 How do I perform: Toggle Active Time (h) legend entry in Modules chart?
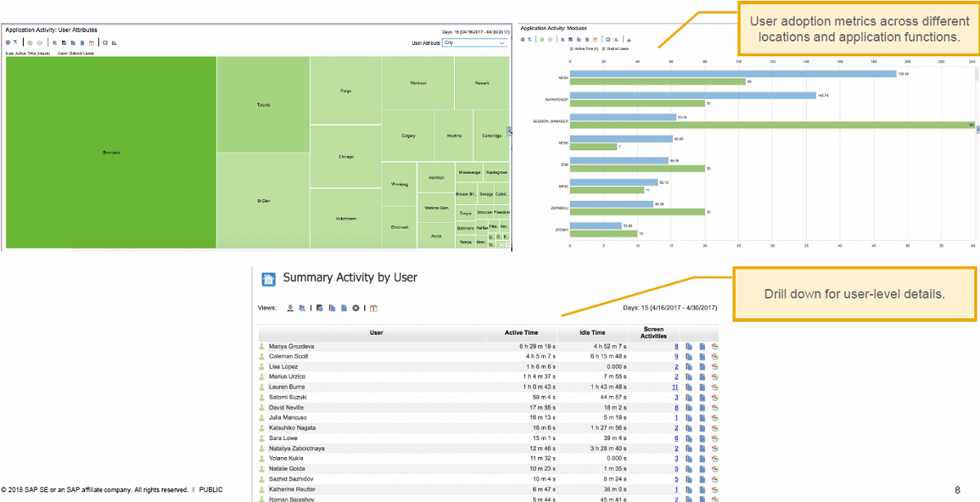click(x=586, y=49)
